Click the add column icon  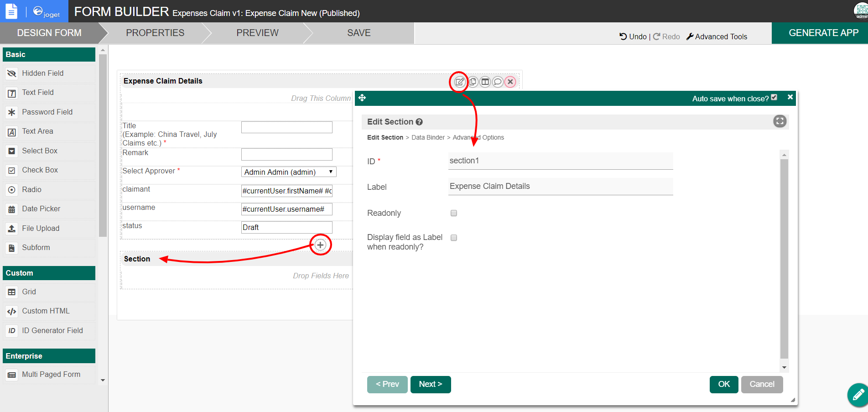coord(485,82)
